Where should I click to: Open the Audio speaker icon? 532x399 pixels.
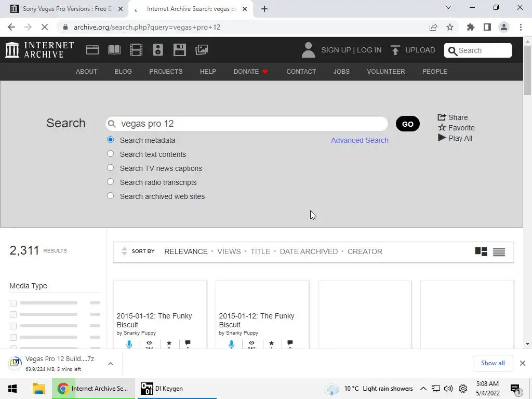[158, 50]
